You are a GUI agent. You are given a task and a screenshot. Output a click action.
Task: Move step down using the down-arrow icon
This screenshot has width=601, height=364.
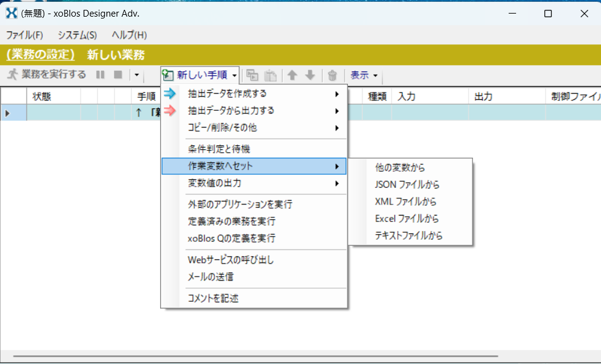[311, 75]
